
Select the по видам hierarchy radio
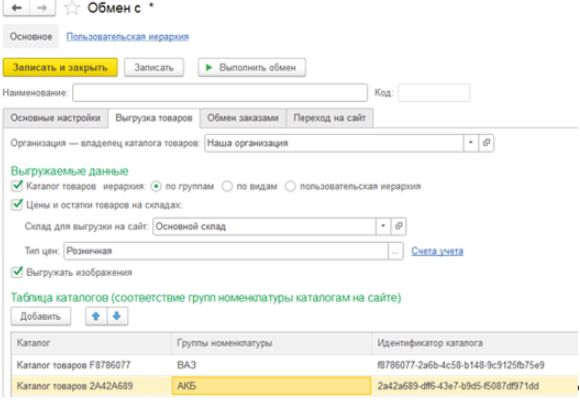227,186
